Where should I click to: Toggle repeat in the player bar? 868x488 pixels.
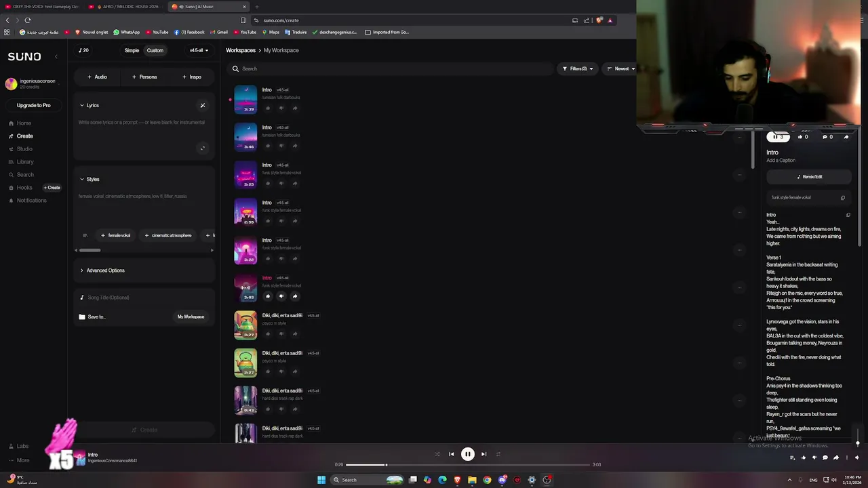point(498,454)
